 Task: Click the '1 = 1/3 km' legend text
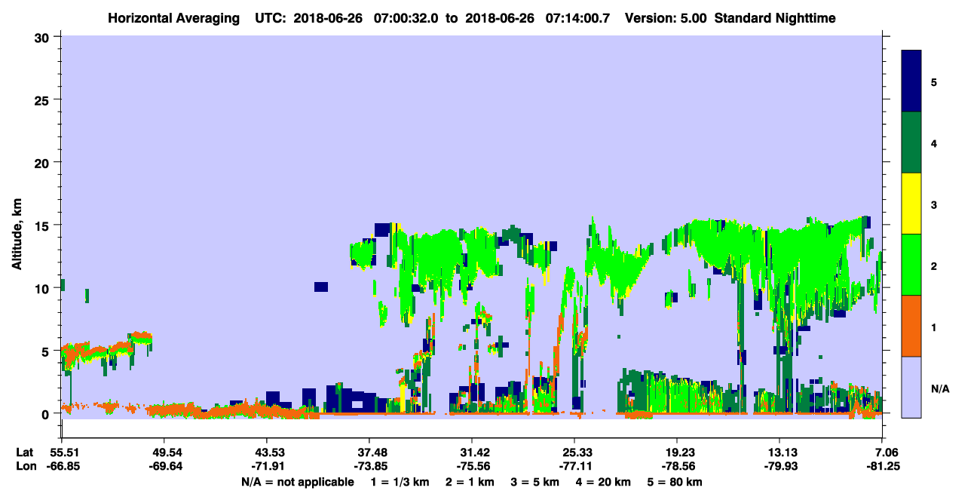coord(399,482)
